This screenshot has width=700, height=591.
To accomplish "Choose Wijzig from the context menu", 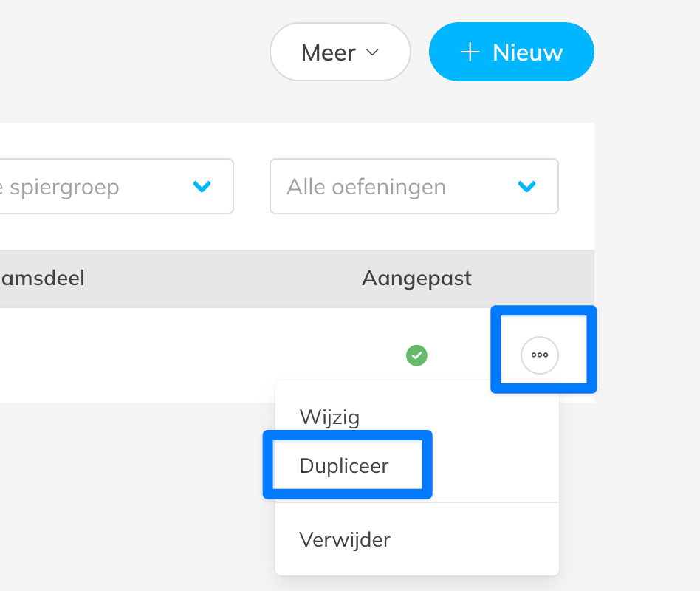I will point(329,417).
